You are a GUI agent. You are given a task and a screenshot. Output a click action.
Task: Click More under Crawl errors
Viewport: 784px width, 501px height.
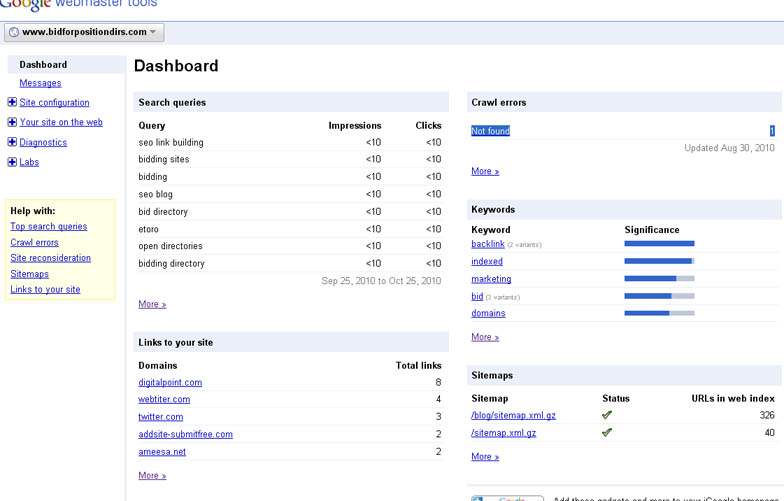click(x=485, y=171)
